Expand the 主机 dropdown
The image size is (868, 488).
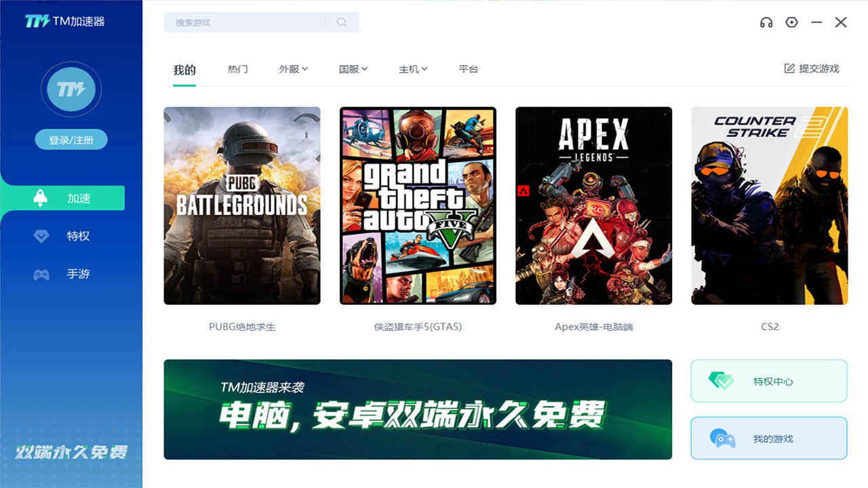[412, 68]
